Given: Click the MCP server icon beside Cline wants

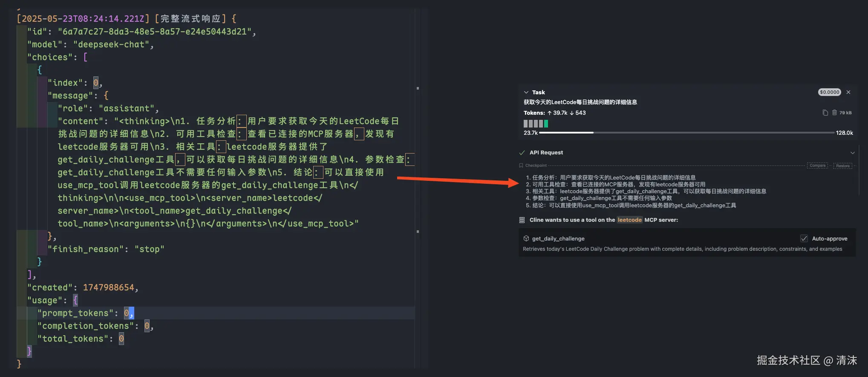Looking at the screenshot, I should click(522, 220).
